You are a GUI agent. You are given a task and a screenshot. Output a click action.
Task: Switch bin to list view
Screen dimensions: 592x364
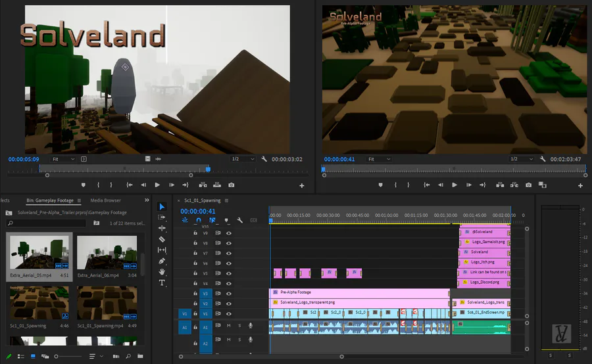pyautogui.click(x=21, y=356)
